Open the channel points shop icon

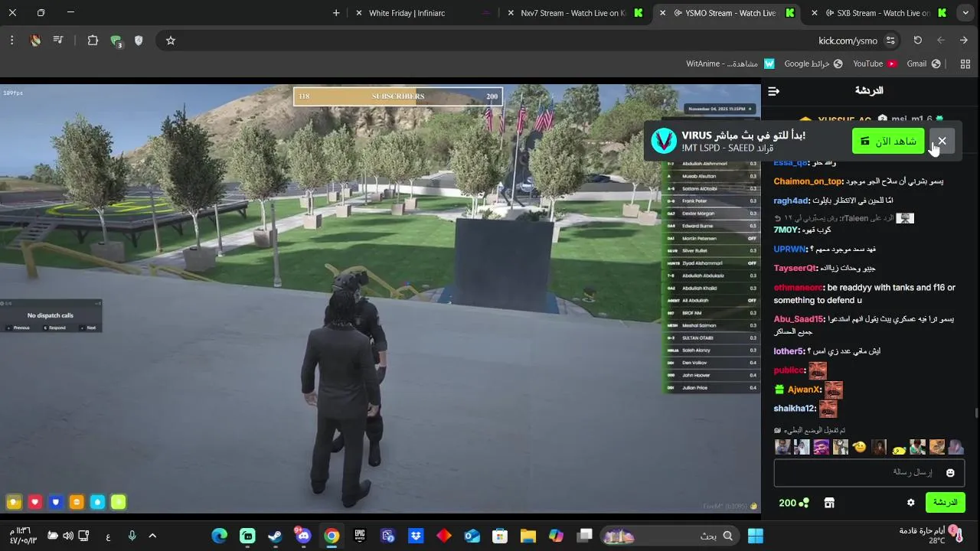point(828,503)
